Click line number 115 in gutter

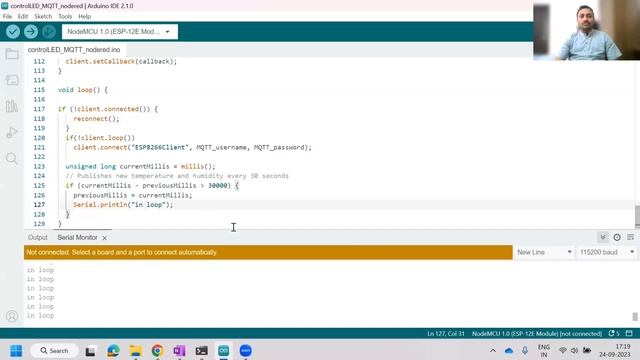pyautogui.click(x=39, y=90)
